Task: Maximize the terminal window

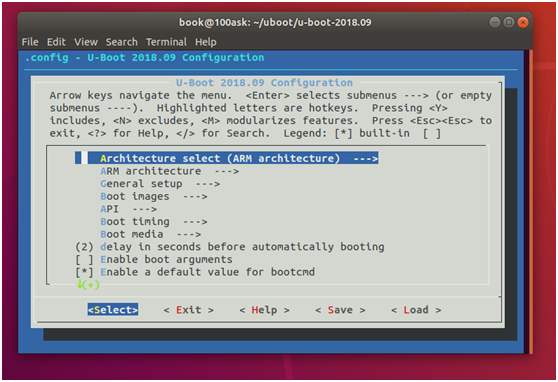Action: point(509,22)
